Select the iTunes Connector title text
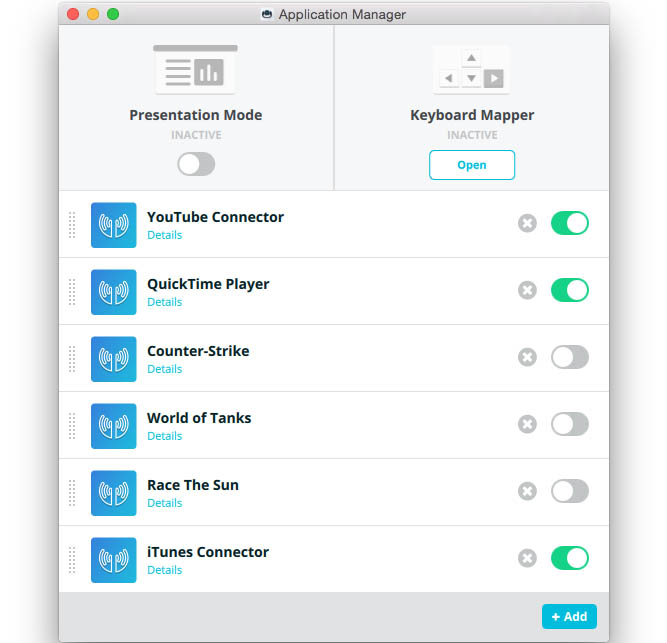This screenshot has height=643, width=667. coord(208,552)
